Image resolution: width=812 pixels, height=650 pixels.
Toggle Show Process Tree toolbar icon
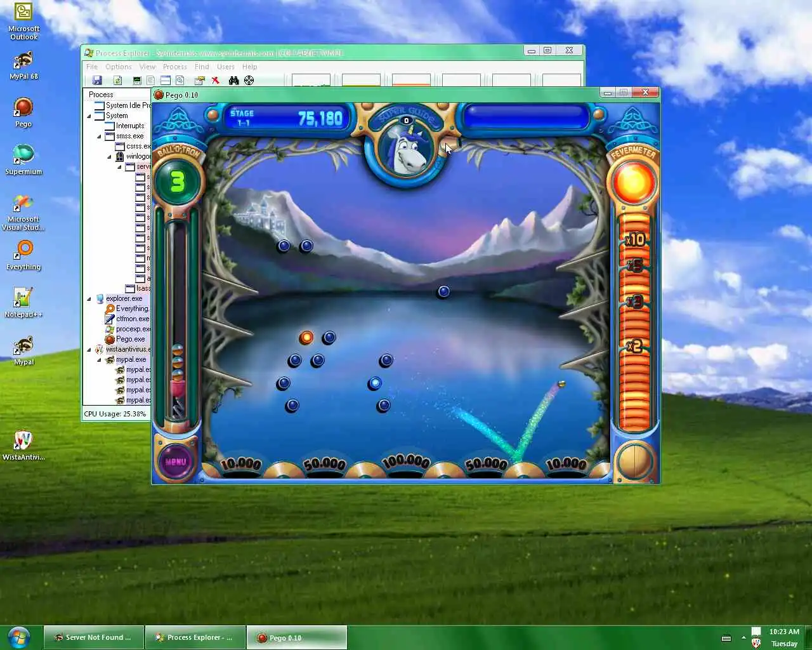(x=150, y=81)
